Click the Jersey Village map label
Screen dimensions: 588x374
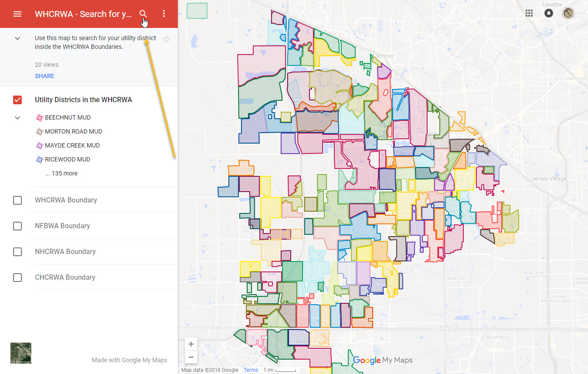(x=549, y=178)
